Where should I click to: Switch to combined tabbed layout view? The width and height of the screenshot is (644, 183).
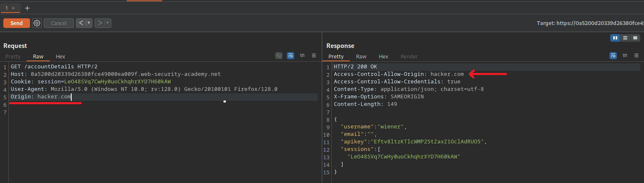635,38
